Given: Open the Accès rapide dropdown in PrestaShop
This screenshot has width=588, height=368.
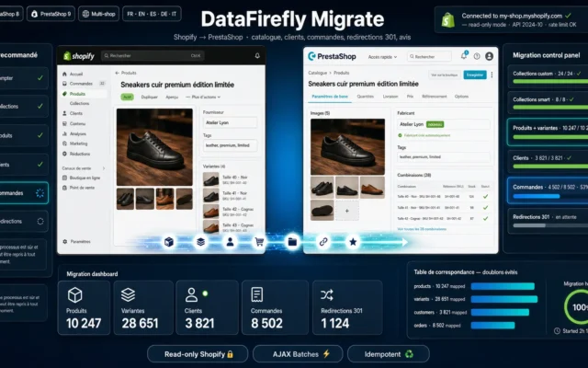Looking at the screenshot, I should point(382,57).
